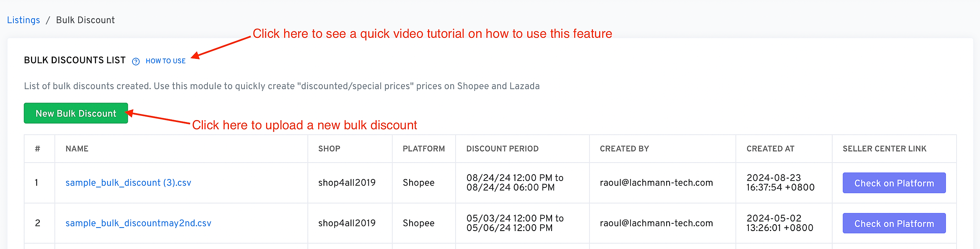980x249 pixels.
Task: Click the question mark help icon
Action: [136, 61]
